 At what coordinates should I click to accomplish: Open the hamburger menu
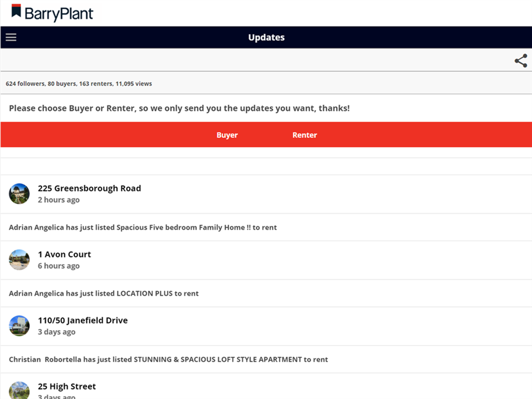11,37
